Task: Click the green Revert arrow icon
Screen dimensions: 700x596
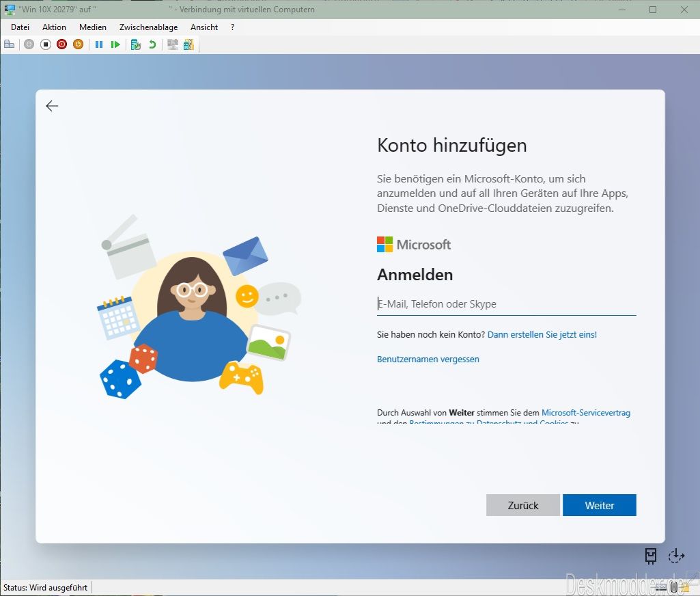Action: 152,44
